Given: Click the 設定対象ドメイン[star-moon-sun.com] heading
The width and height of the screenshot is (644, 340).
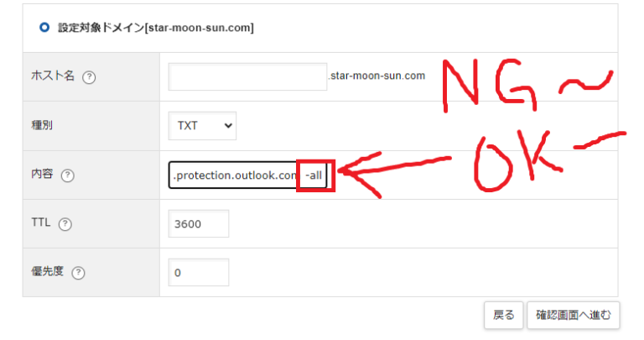Looking at the screenshot, I should 156,28.
